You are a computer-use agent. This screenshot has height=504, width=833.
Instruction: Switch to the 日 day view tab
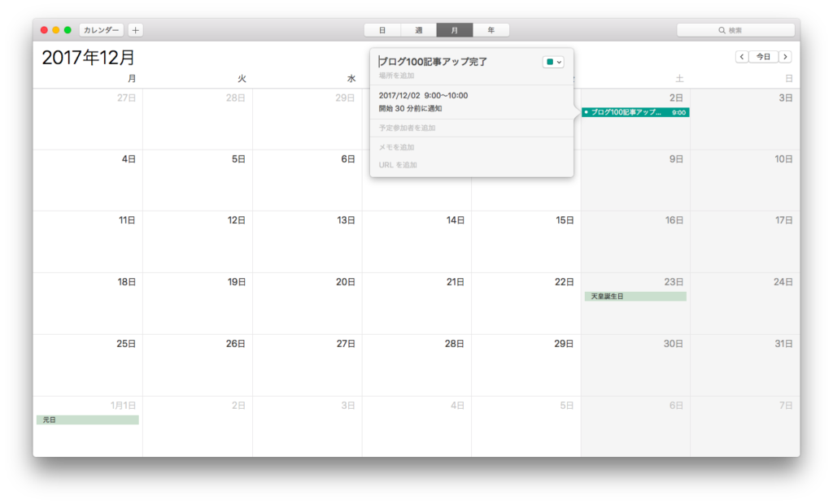[382, 30]
